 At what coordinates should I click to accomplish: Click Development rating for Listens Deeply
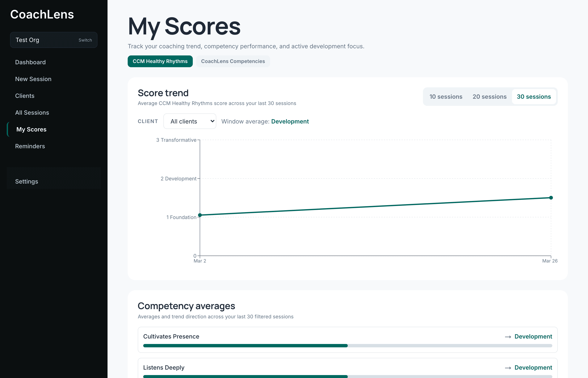(x=533, y=367)
